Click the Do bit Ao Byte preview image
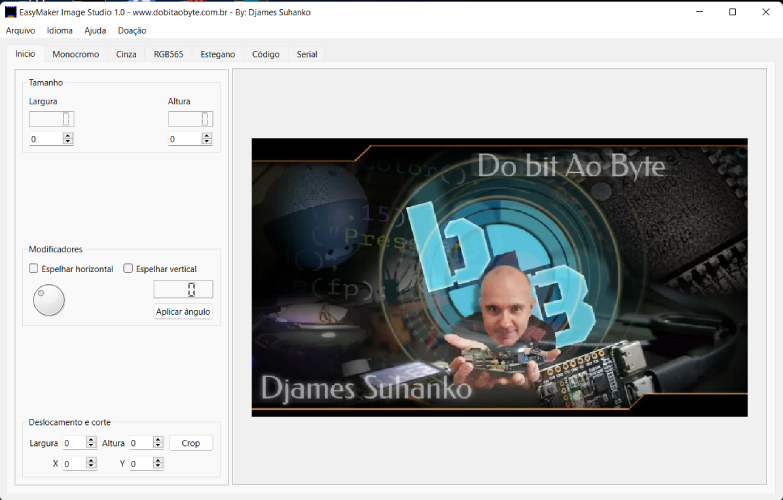 pos(499,277)
